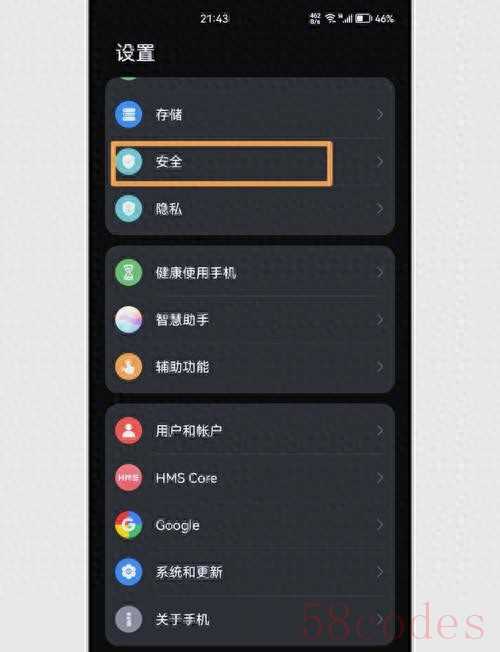Viewport: 500px width, 652px height.
Task: Expand the 存储 row chevron
Action: click(x=379, y=114)
